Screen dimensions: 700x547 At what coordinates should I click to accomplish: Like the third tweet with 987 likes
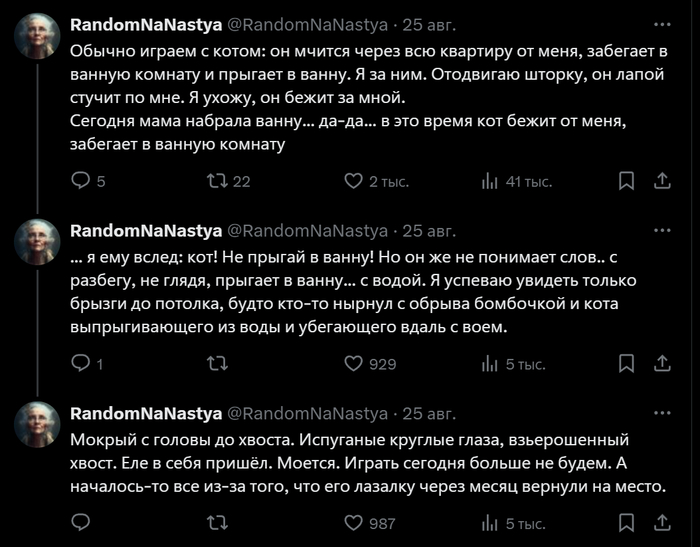(370, 523)
